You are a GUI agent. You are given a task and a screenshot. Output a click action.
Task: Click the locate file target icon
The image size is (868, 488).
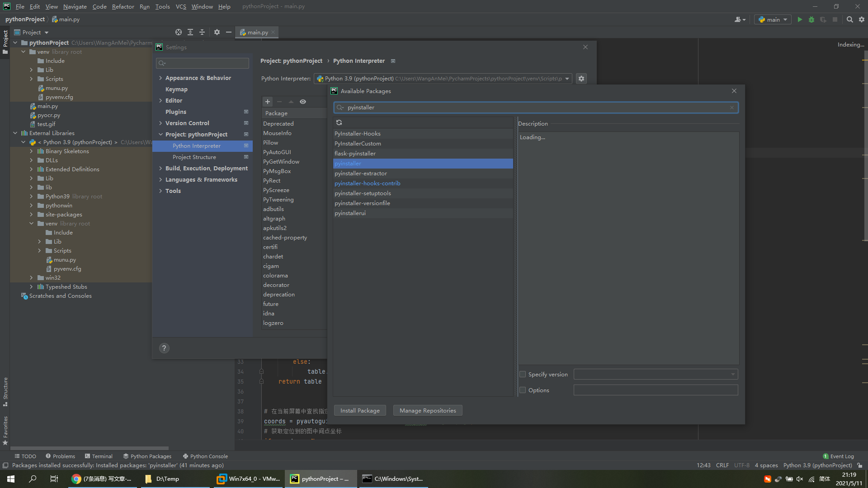(x=179, y=32)
